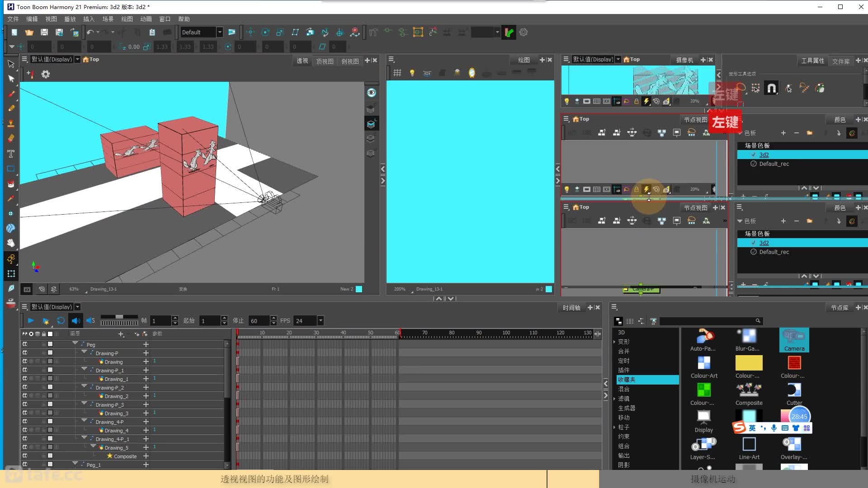Click the node library search field
The image size is (868, 488).
tap(710, 321)
